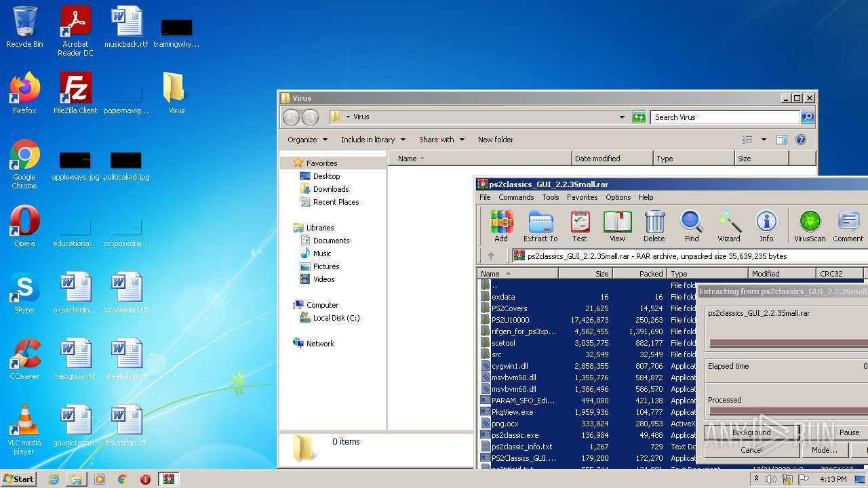Click Pause in the extraction dialog

pyautogui.click(x=849, y=432)
